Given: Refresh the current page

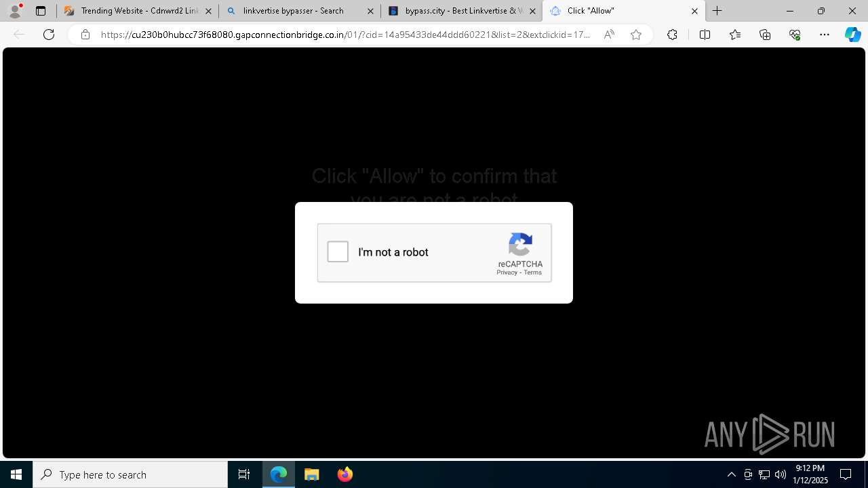Looking at the screenshot, I should [x=49, y=35].
